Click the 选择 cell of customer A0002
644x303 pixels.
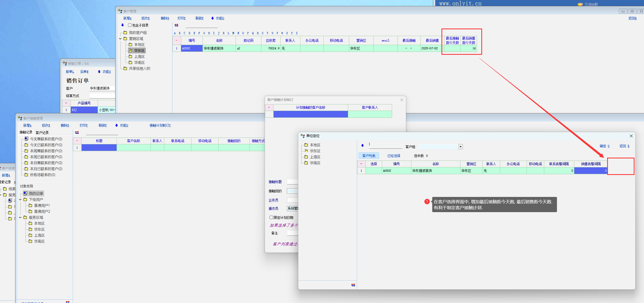tap(373, 171)
